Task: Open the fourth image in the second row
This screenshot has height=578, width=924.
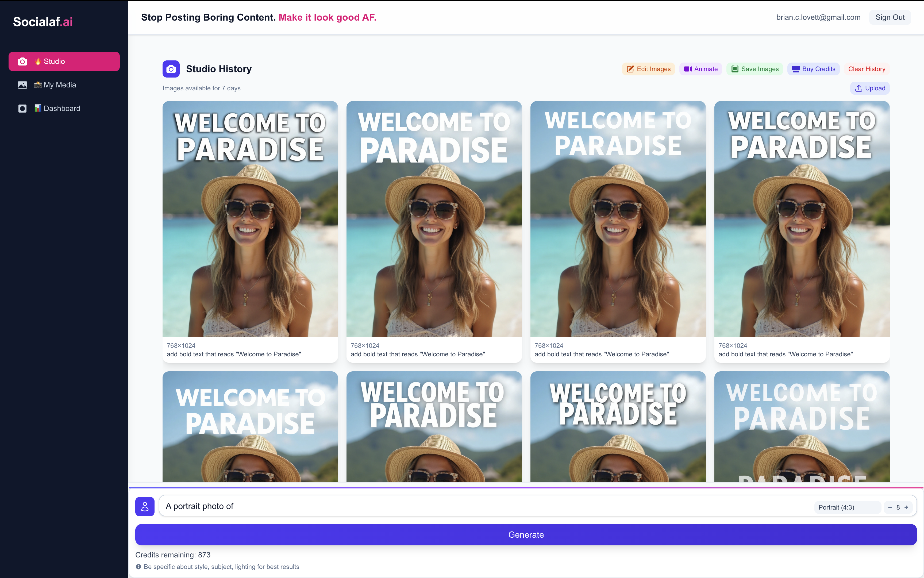Action: [802, 427]
